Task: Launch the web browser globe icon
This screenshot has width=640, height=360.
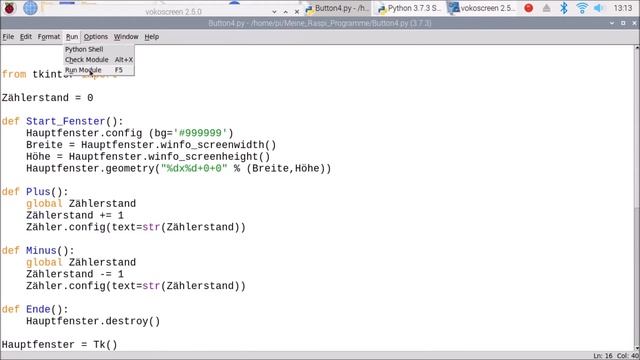Action: (30, 7)
